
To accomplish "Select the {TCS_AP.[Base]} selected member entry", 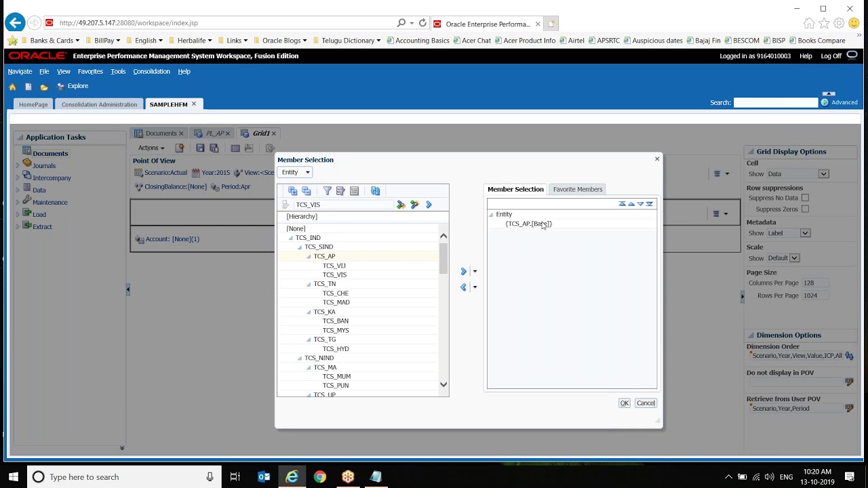I will click(528, 224).
